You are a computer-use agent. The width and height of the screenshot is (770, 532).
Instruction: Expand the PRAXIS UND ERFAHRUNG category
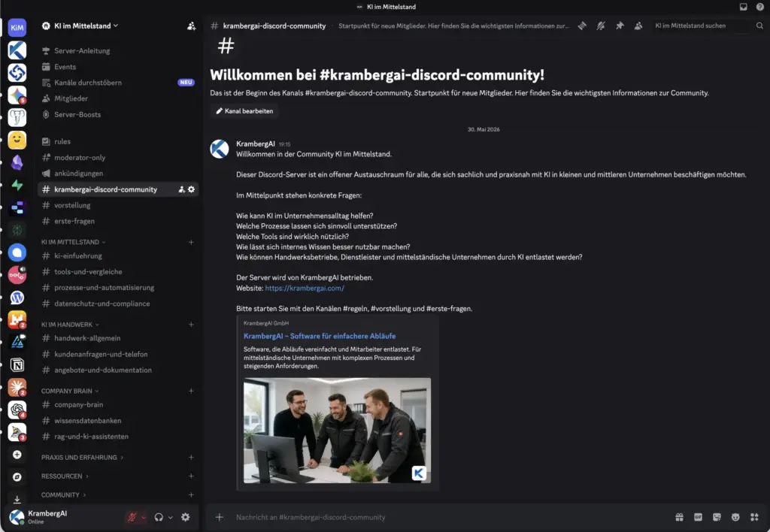coord(83,458)
